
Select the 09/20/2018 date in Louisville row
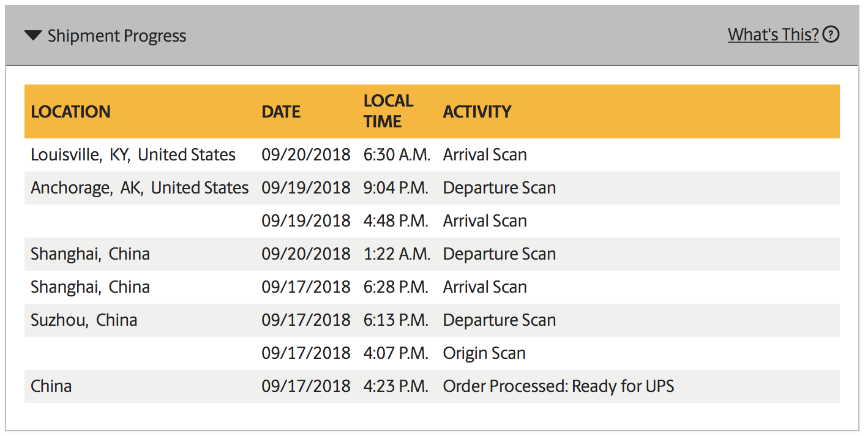(306, 155)
